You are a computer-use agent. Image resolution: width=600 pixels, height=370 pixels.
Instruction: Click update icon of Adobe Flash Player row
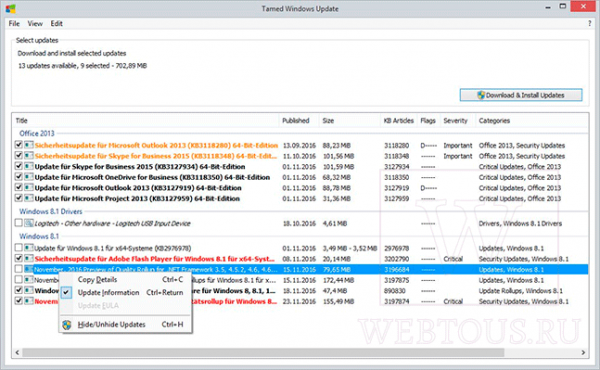pos(29,258)
